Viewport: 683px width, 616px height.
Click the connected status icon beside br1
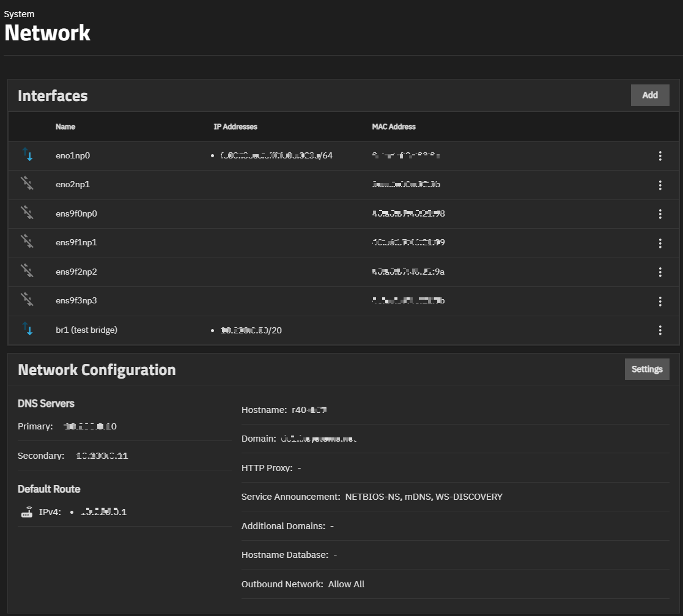tap(28, 330)
